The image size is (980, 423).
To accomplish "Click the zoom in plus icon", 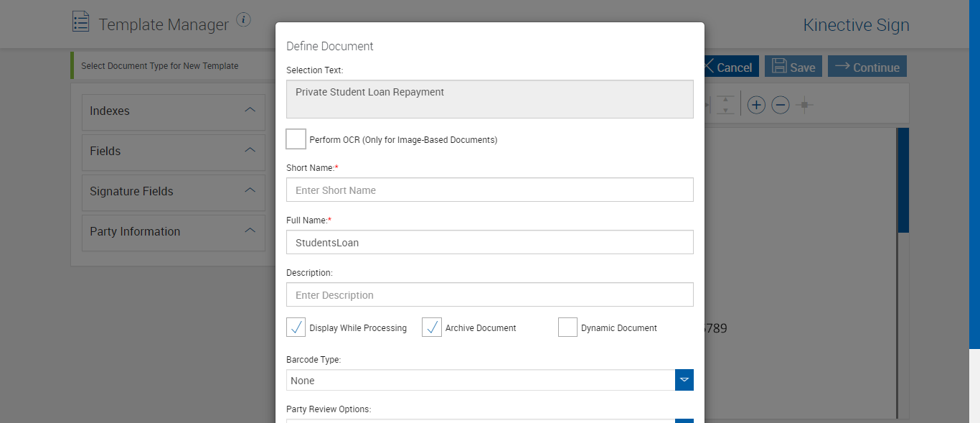I will click(x=756, y=106).
